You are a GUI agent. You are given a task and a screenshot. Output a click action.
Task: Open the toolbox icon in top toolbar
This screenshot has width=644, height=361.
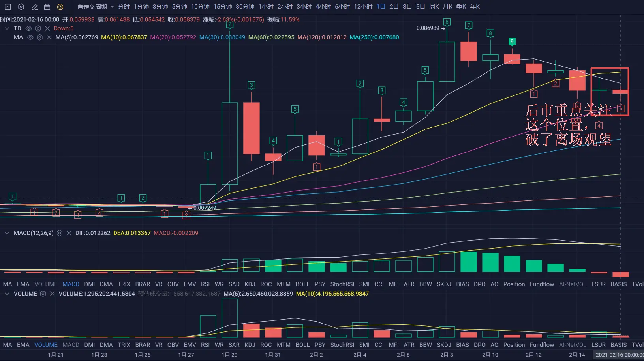tap(47, 7)
